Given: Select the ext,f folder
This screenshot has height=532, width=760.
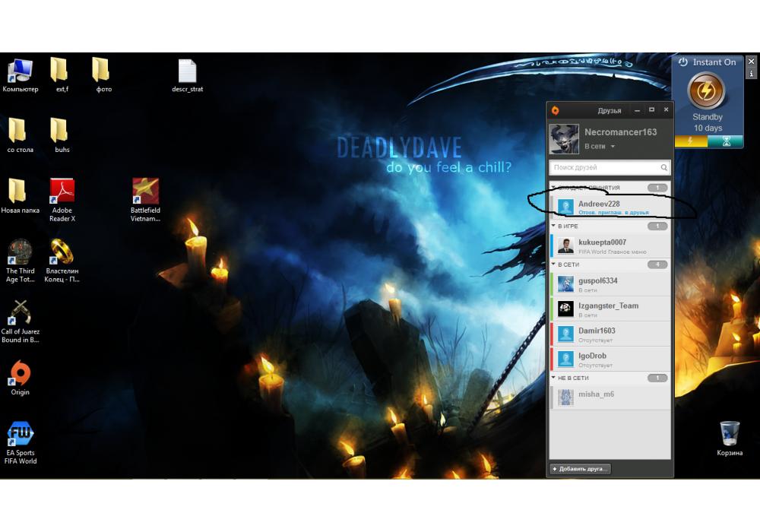Looking at the screenshot, I should (x=61, y=75).
